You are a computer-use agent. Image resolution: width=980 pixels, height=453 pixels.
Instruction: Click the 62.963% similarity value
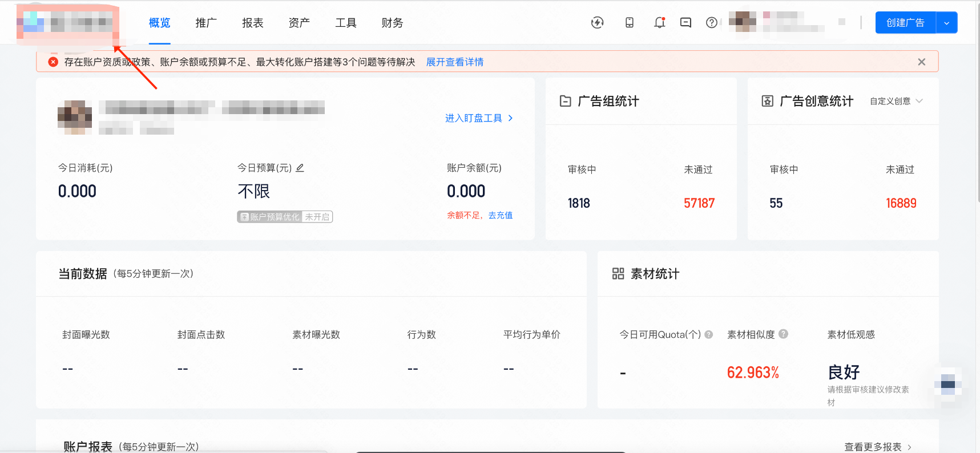click(x=753, y=373)
